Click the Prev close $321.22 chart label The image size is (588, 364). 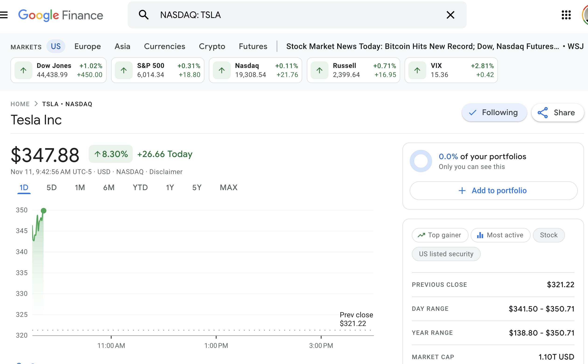pyautogui.click(x=357, y=319)
